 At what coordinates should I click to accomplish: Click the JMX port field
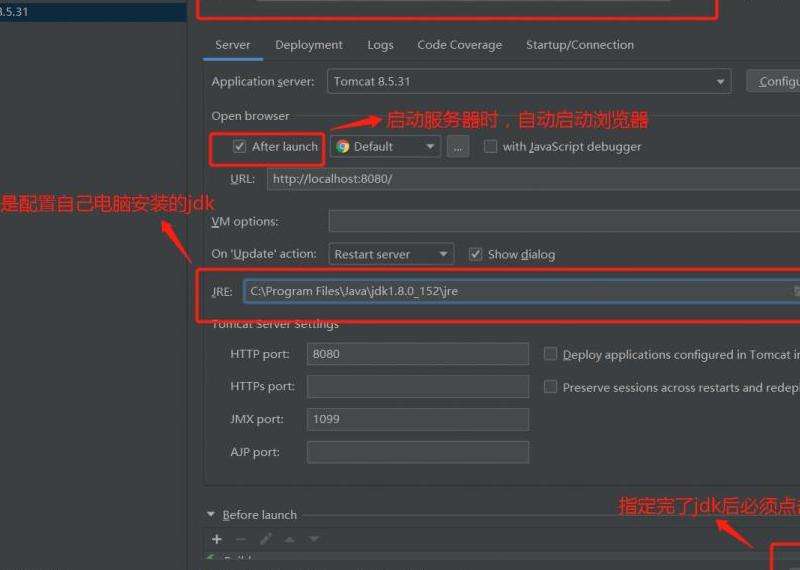click(417, 419)
